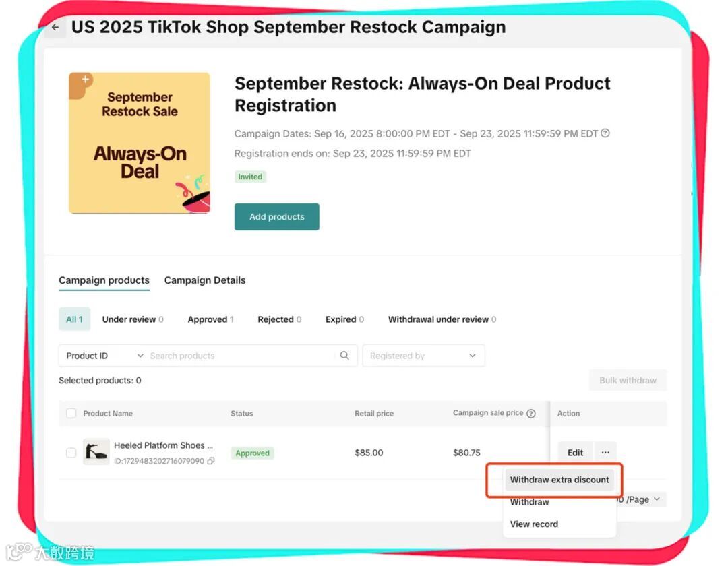Click the page title US 2025 TikTok Shop
728x566 pixels.
point(289,27)
